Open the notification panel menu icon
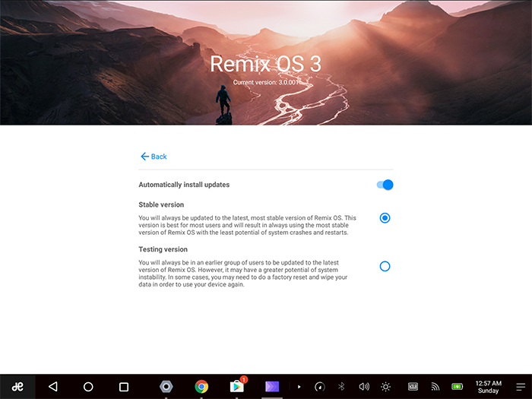This screenshot has width=532, height=399. click(521, 387)
